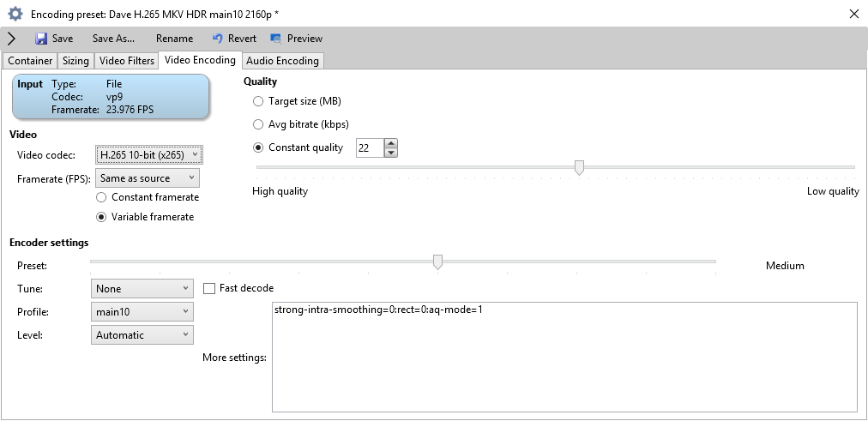
Task: Click the encoder Preset slider handle
Action: coord(438,262)
